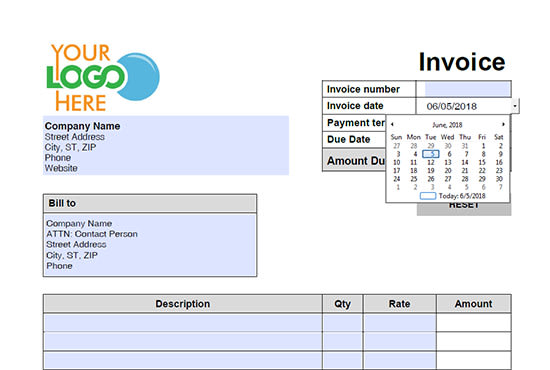This screenshot has height=370, width=550.
Task: Click the 06/05/2018 invoice date field
Action: coord(464,106)
